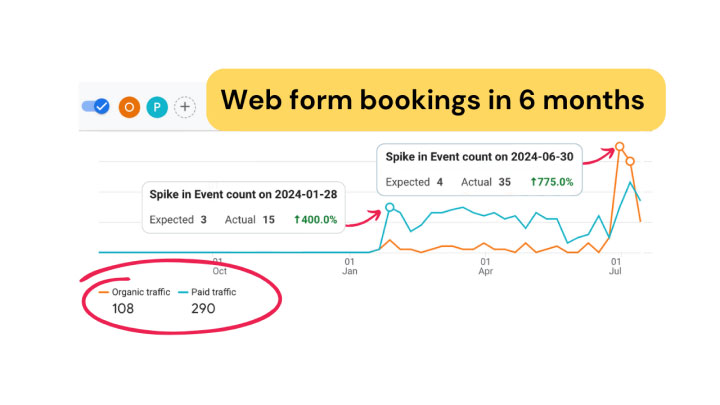This screenshot has height=405, width=720.
Task: Click the green 775.0% increase indicator
Action: 552,182
